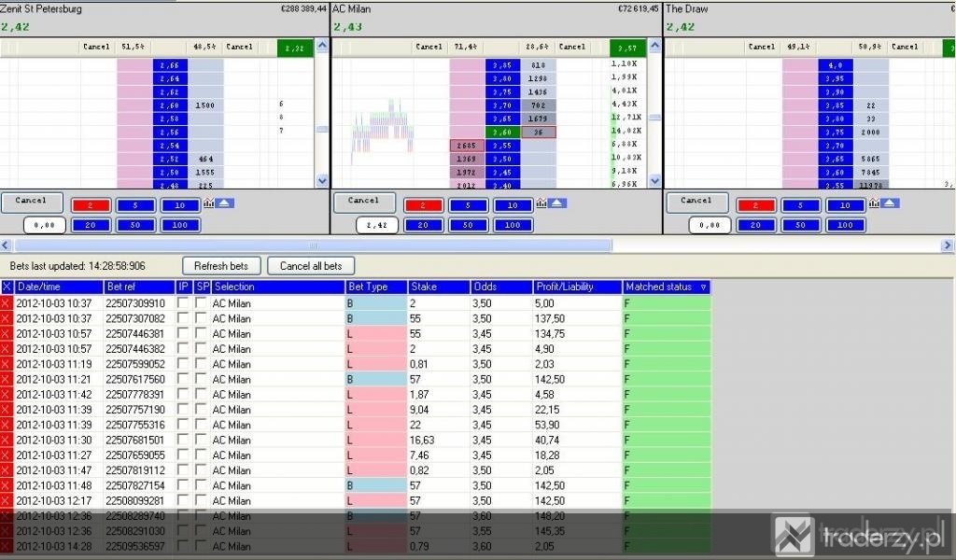Delete bet 22507446382 with its red X
Image resolution: width=956 pixels, height=560 pixels.
click(7, 349)
